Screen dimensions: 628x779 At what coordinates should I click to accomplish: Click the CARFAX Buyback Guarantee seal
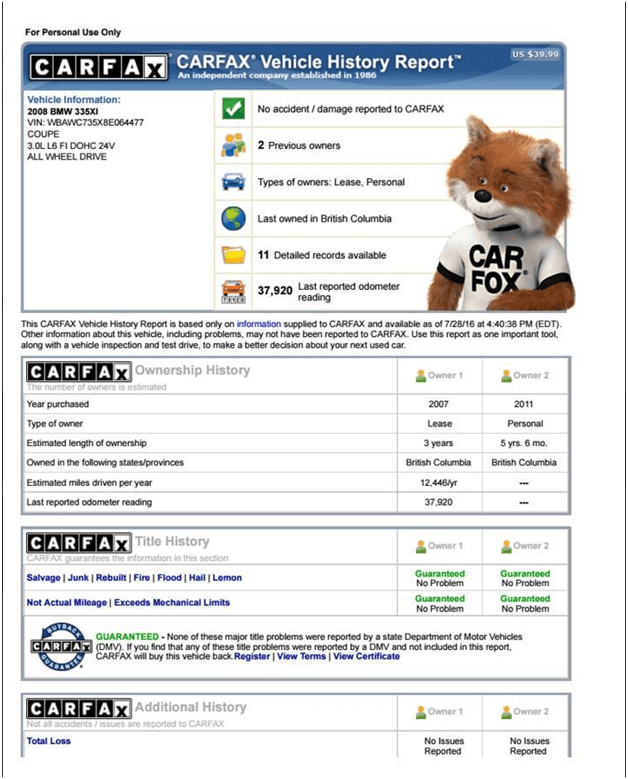(x=61, y=646)
